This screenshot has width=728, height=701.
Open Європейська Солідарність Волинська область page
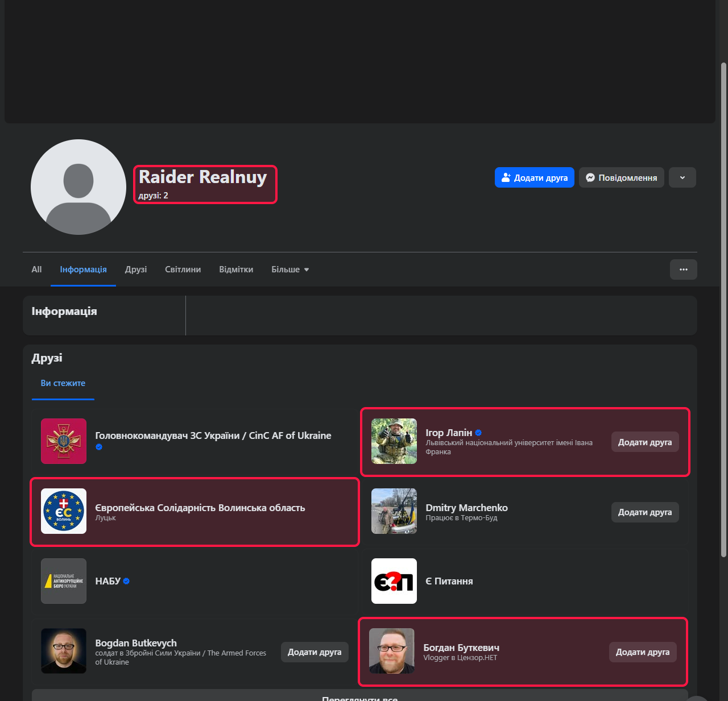[200, 508]
